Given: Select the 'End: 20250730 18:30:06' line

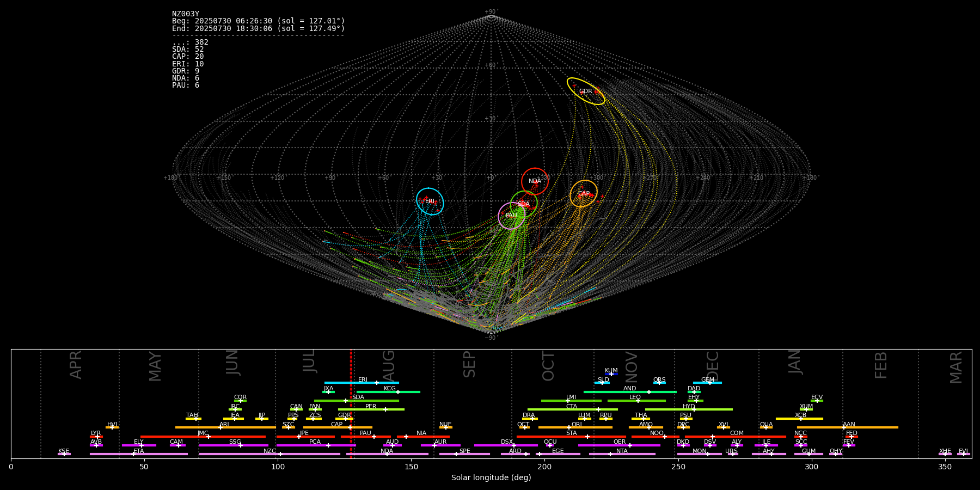Looking at the screenshot, I should pyautogui.click(x=259, y=28).
